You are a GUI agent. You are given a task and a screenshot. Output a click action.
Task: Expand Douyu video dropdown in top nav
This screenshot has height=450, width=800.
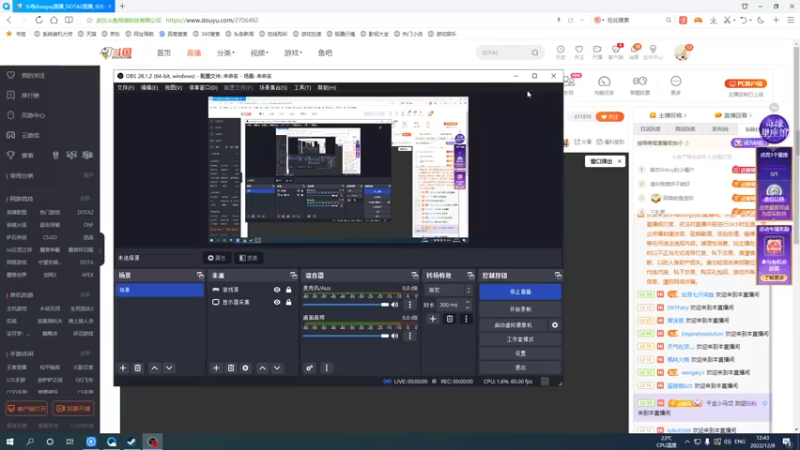tap(259, 53)
